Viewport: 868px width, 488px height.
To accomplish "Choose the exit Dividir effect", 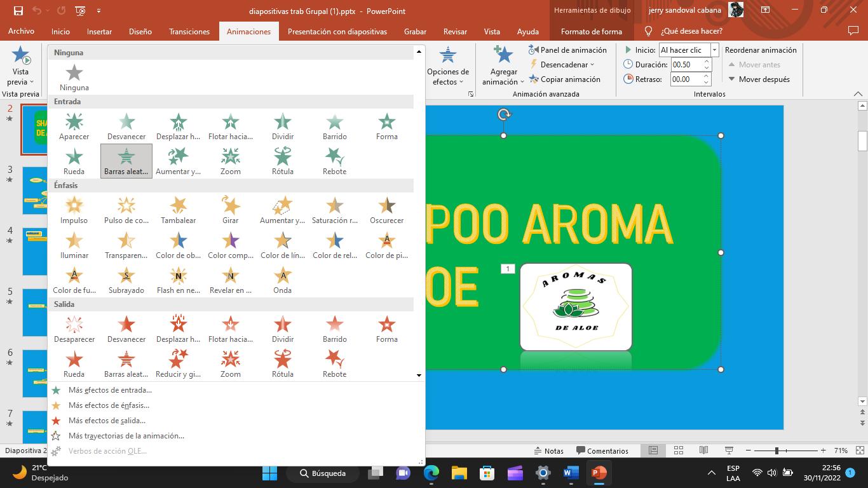I will tap(283, 329).
